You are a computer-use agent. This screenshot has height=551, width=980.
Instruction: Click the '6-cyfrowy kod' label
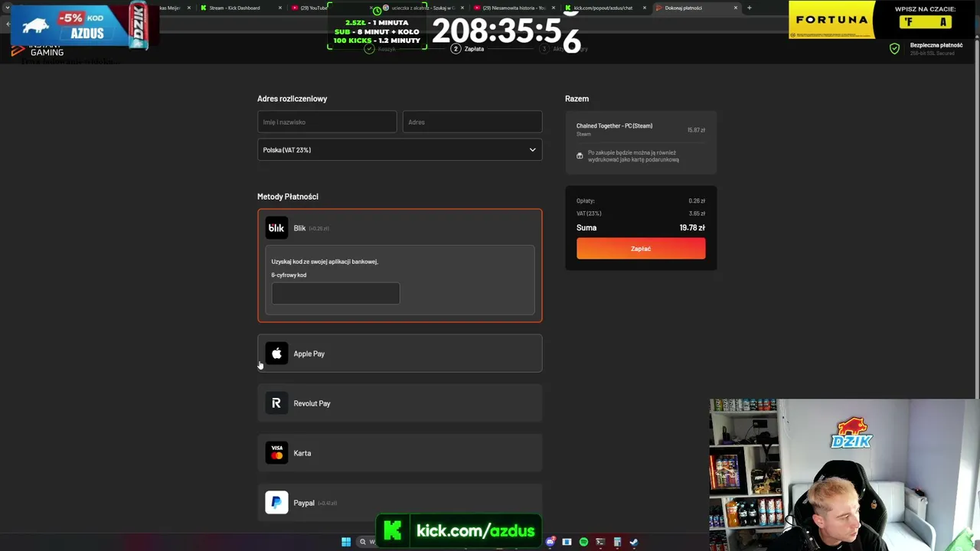point(289,275)
